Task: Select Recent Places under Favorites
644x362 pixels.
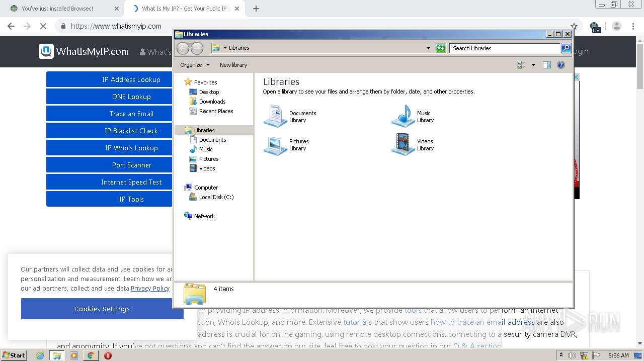Action: pyautogui.click(x=216, y=111)
